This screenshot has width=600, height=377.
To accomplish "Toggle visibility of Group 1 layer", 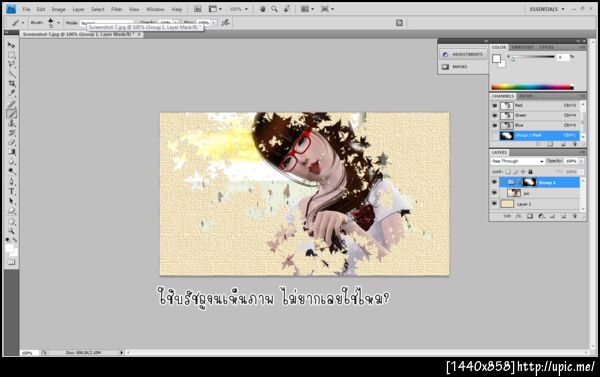I will [494, 182].
